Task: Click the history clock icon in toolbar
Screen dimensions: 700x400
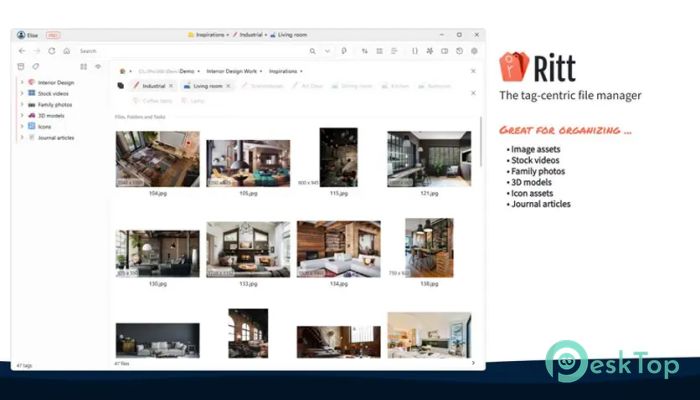Action: [459, 50]
